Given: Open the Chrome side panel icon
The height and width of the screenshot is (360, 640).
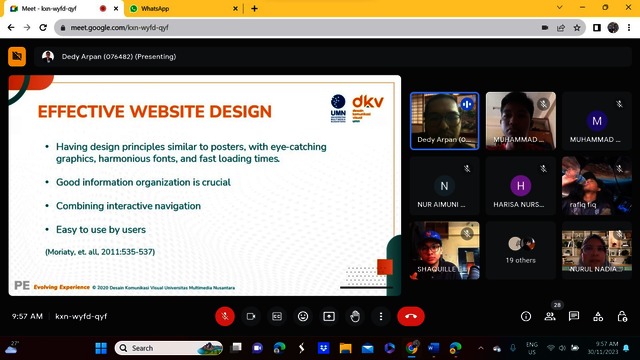Looking at the screenshot, I should pos(597,27).
